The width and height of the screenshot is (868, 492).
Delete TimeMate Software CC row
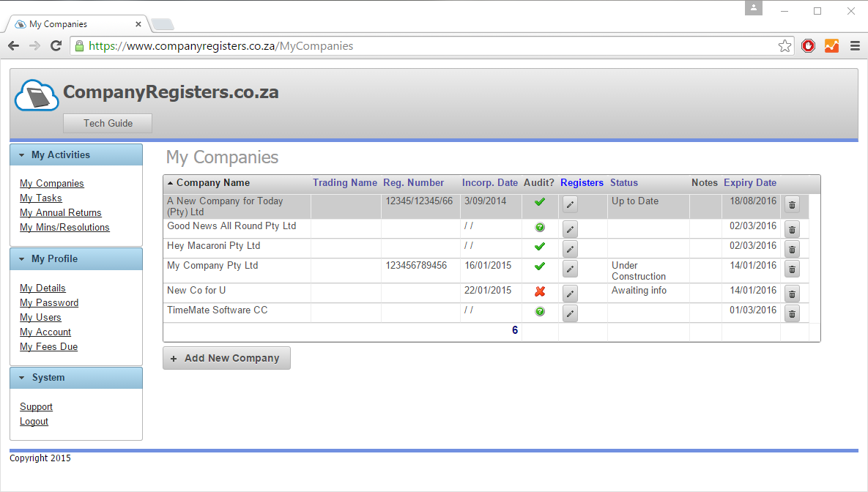(x=792, y=313)
